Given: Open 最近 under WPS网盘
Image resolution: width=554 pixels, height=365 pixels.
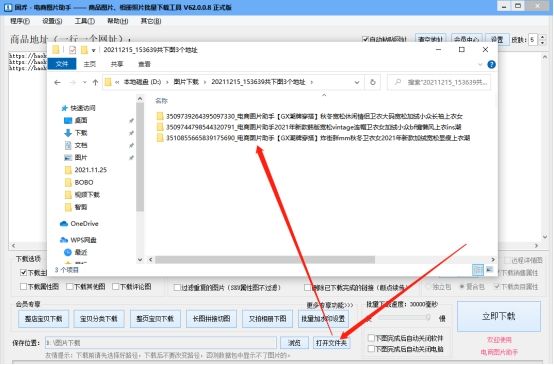Looking at the screenshot, I should click(76, 252).
